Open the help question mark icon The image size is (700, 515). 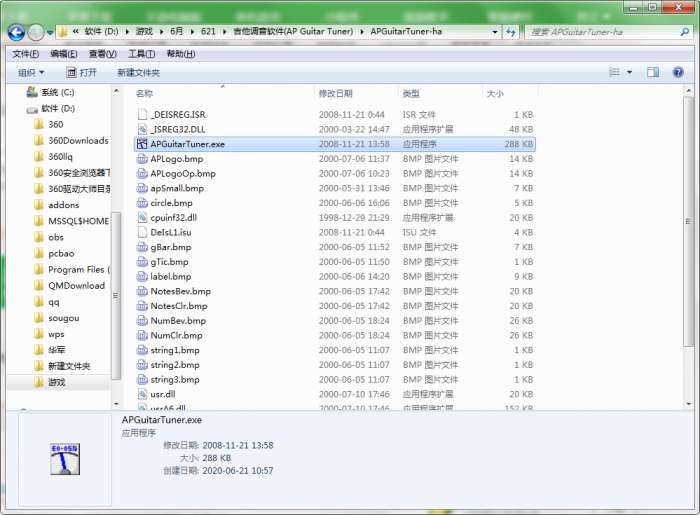[678, 72]
